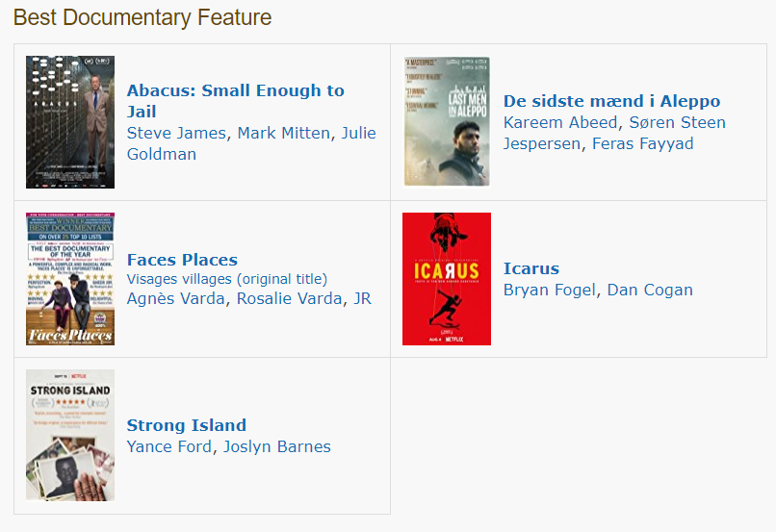
Task: Open Steve James's profile link
Action: [176, 133]
